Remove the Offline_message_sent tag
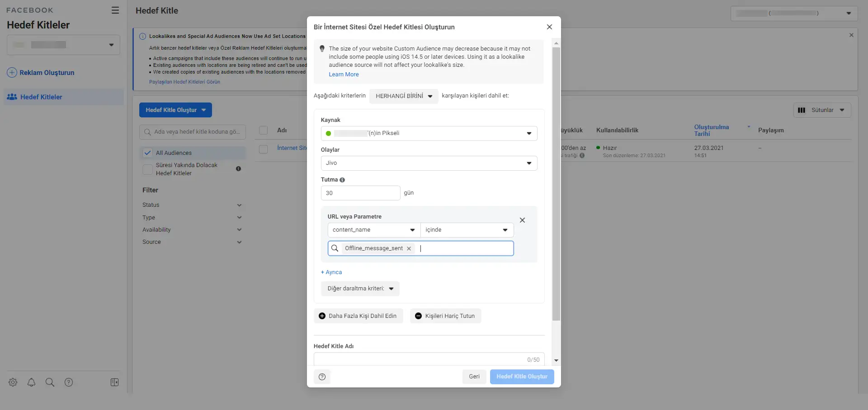The height and width of the screenshot is (410, 868). pos(409,248)
